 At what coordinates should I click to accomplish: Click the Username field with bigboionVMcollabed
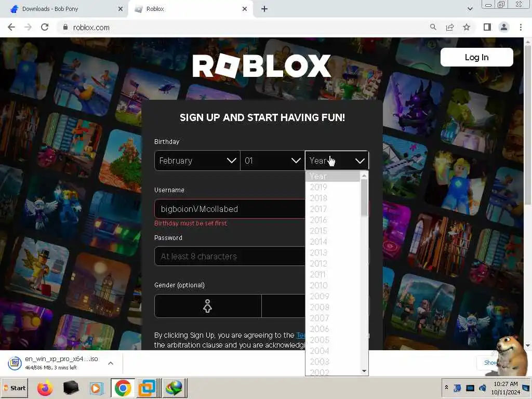pyautogui.click(x=229, y=209)
